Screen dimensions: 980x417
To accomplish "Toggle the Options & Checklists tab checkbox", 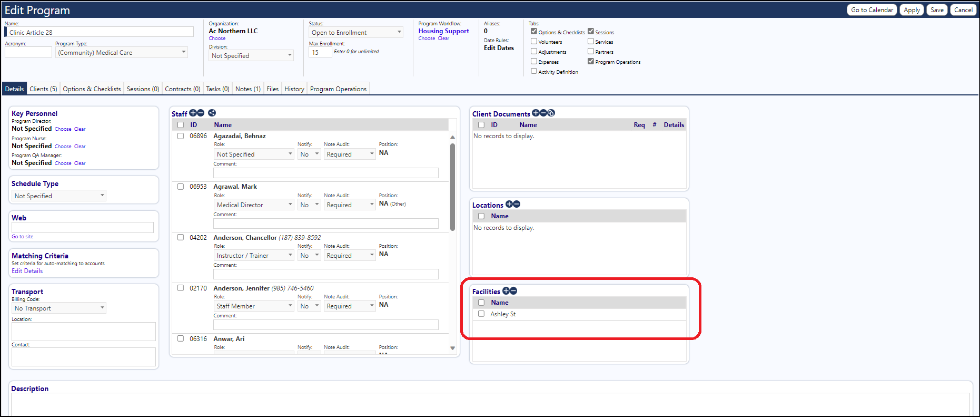I will click(534, 31).
